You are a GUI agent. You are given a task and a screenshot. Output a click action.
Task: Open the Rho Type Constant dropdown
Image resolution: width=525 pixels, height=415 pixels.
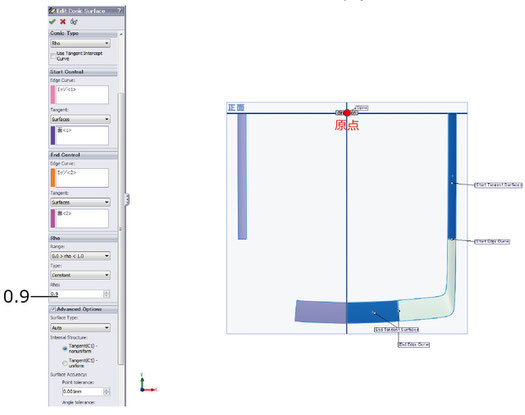pyautogui.click(x=80, y=275)
